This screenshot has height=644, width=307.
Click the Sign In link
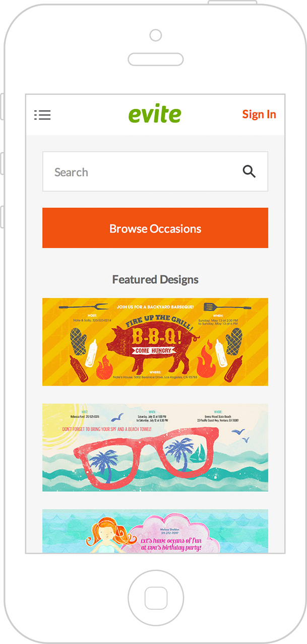click(x=259, y=114)
